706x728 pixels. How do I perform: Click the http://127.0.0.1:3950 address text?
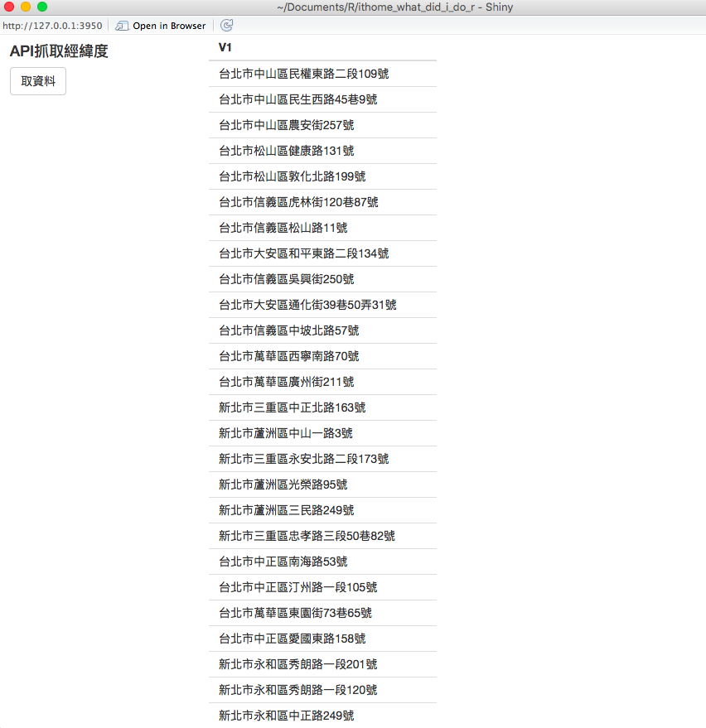tap(52, 26)
